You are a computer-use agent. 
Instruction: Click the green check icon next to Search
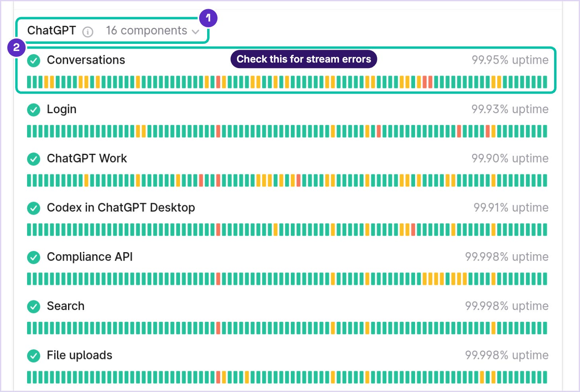point(34,306)
